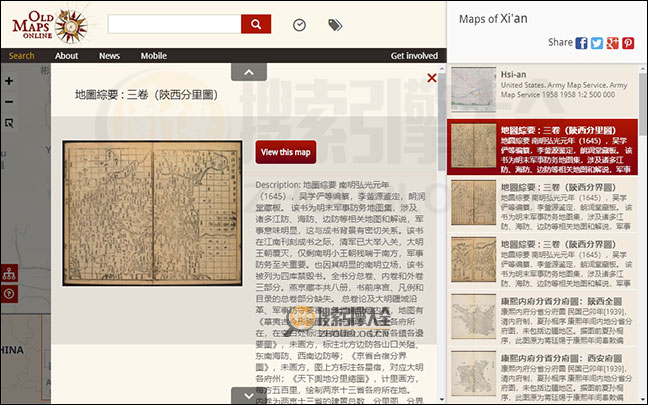
Task: Open the Mobile menu item
Action: 154,56
